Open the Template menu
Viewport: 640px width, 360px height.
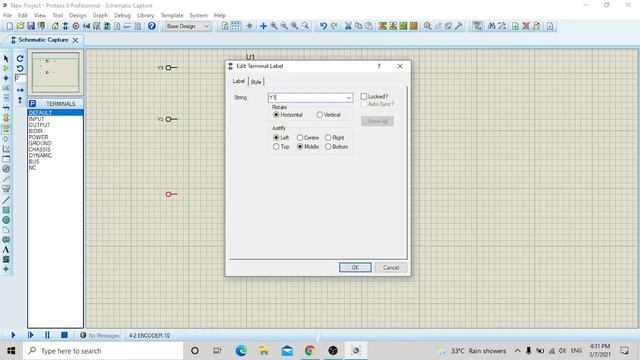click(172, 15)
